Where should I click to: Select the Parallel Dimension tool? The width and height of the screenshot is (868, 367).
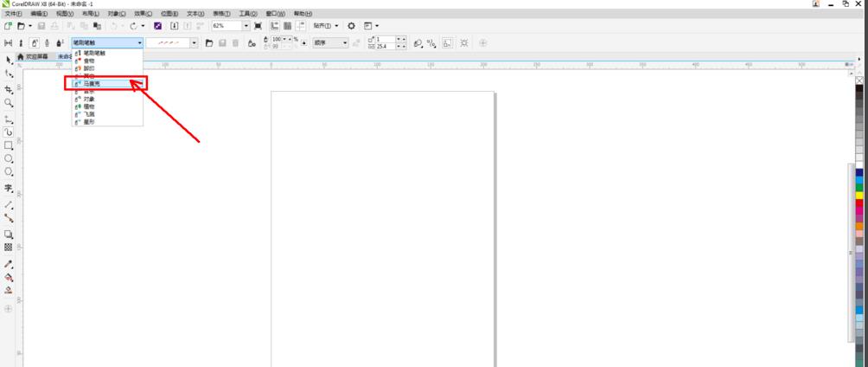9,205
